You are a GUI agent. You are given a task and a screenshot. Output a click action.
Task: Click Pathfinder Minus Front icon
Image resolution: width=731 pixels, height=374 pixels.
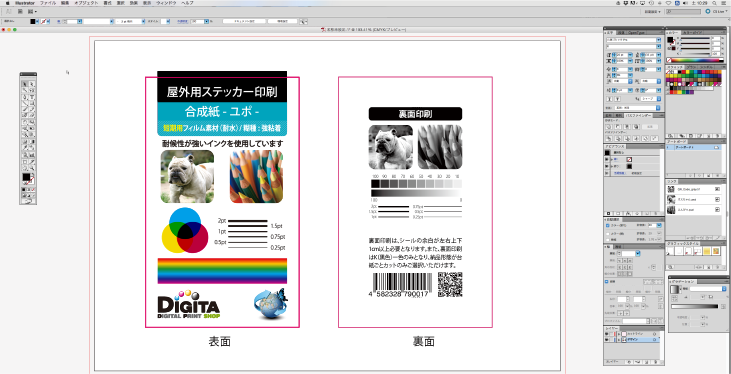point(618,127)
